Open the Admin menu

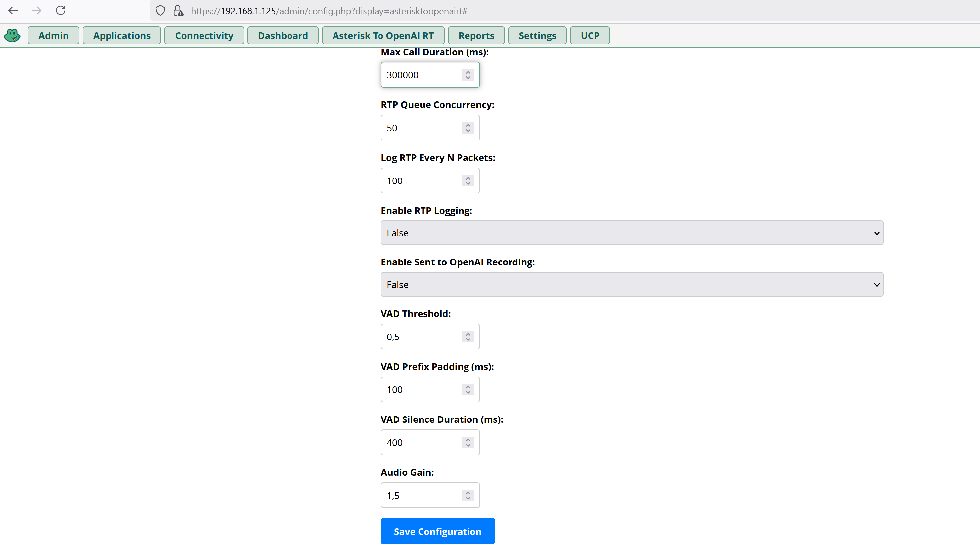[53, 35]
